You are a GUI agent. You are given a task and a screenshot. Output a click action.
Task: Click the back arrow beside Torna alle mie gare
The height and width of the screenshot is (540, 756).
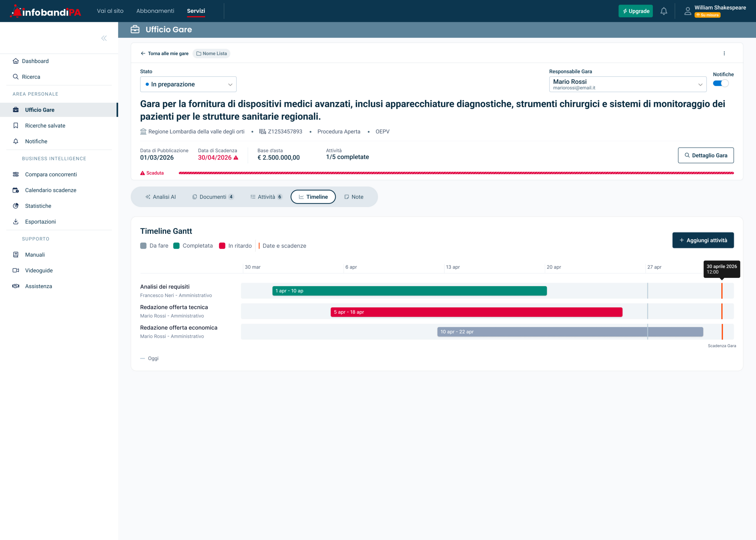click(143, 53)
